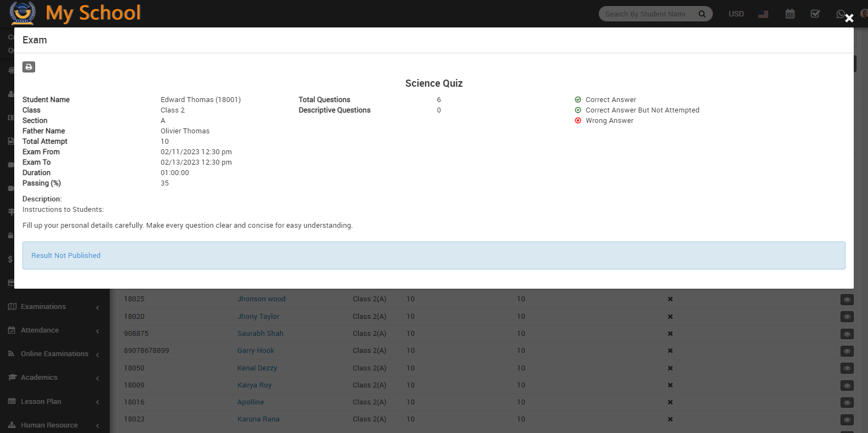Image resolution: width=868 pixels, height=433 pixels.
Task: Click the Saurabh Shah student link
Action: pyautogui.click(x=260, y=334)
